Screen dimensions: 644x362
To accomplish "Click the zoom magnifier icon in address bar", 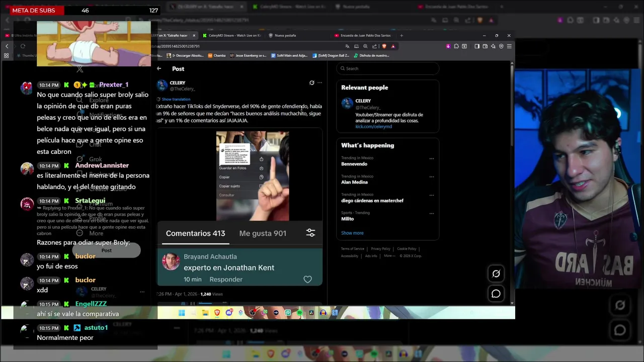I will 365,46.
